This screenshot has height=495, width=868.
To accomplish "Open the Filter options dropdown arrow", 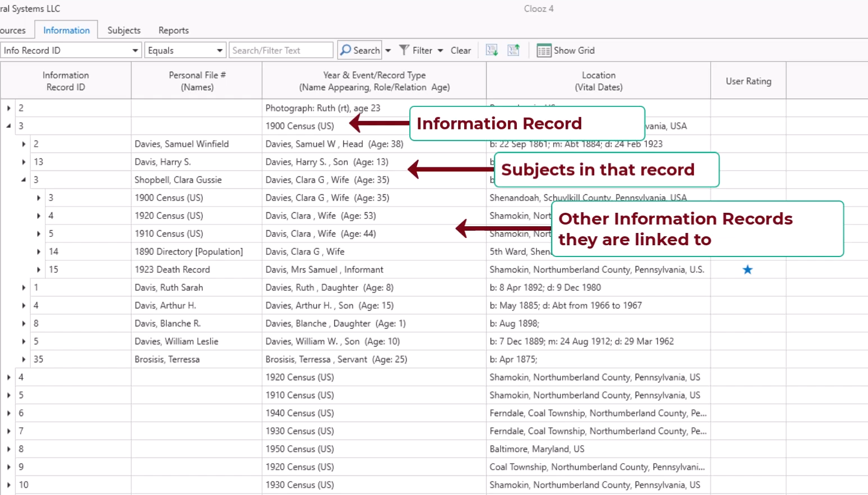I will (440, 50).
